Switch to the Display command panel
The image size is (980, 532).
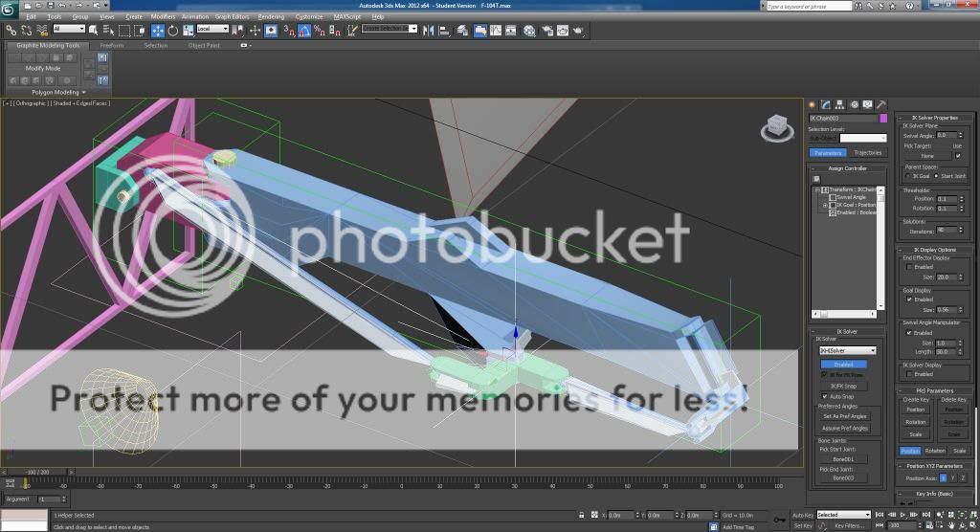point(867,104)
